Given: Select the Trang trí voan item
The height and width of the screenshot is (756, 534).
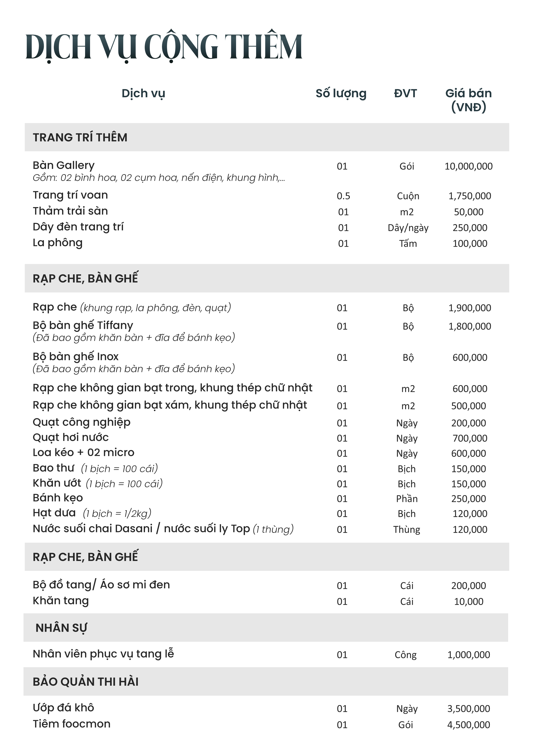Looking at the screenshot, I should (70, 195).
